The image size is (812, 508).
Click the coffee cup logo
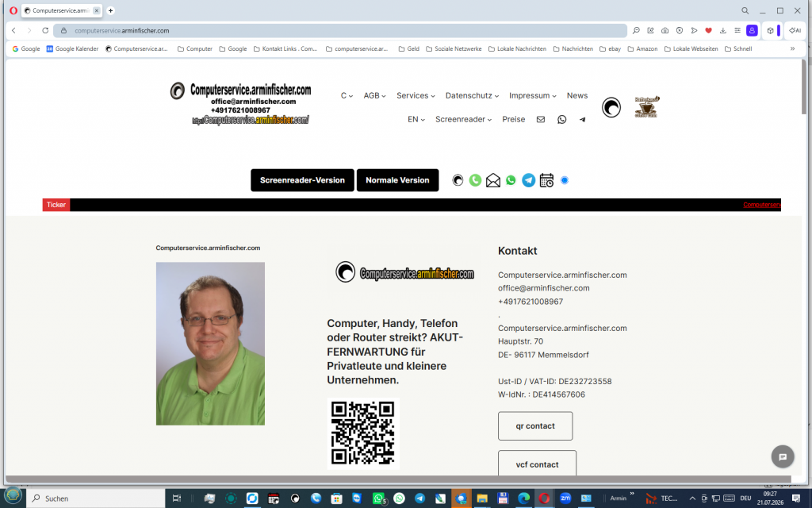coord(647,107)
